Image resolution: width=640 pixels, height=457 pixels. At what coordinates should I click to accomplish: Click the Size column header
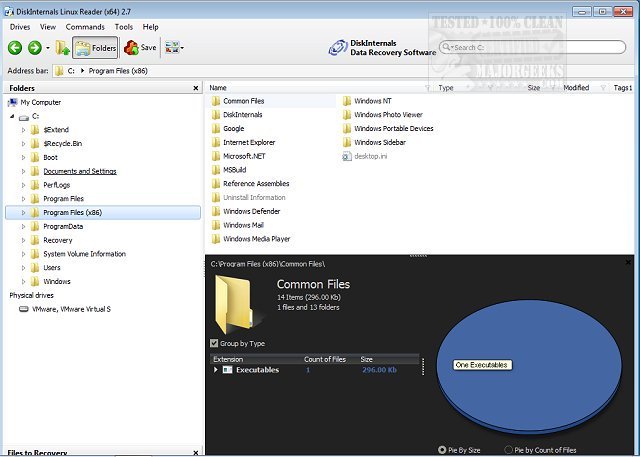point(533,88)
